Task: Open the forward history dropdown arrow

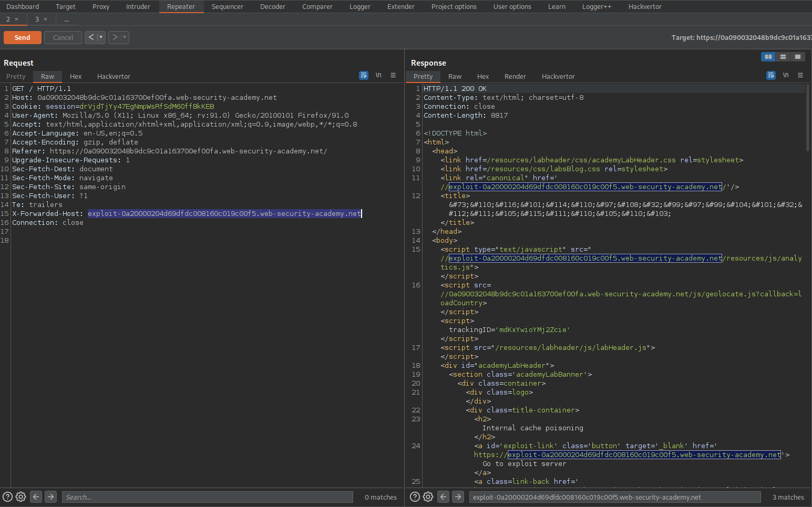Action: (x=125, y=37)
